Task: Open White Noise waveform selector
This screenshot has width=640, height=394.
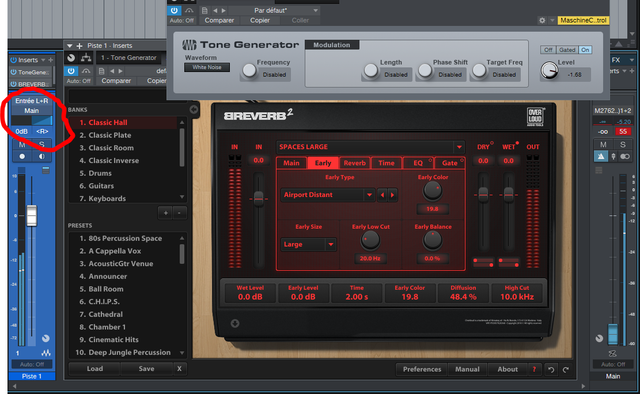Action: pyautogui.click(x=207, y=67)
